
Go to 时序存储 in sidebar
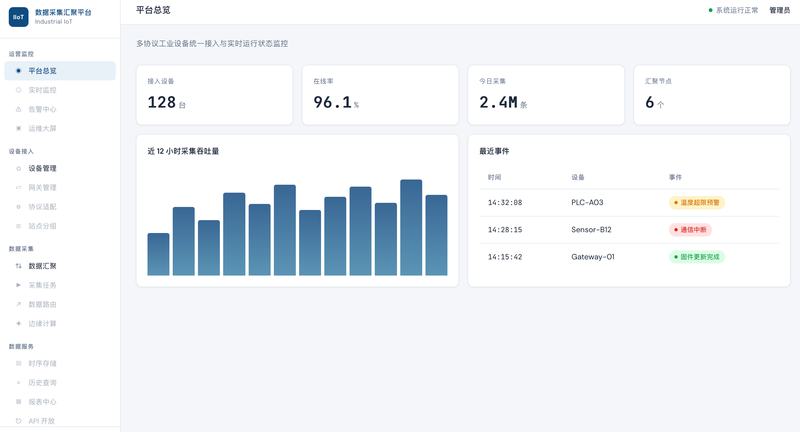point(60,364)
